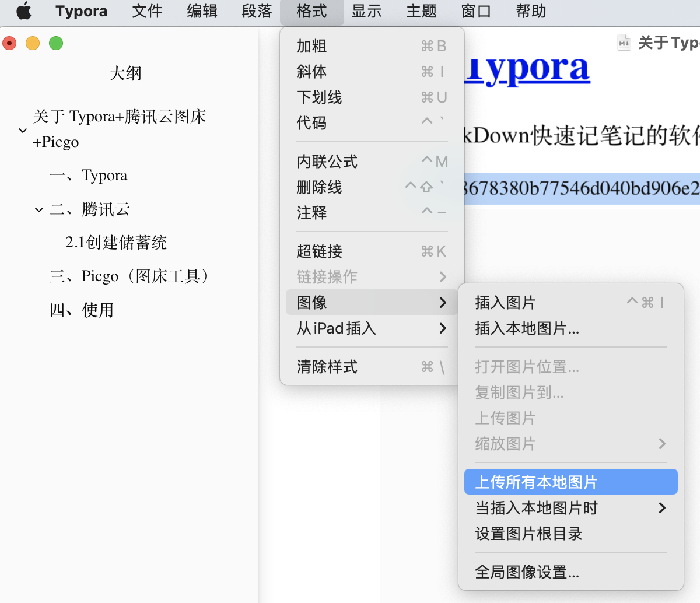The height and width of the screenshot is (603, 700).
Task: Expand the 从 iPad 插入 submenu
Action: click(372, 328)
